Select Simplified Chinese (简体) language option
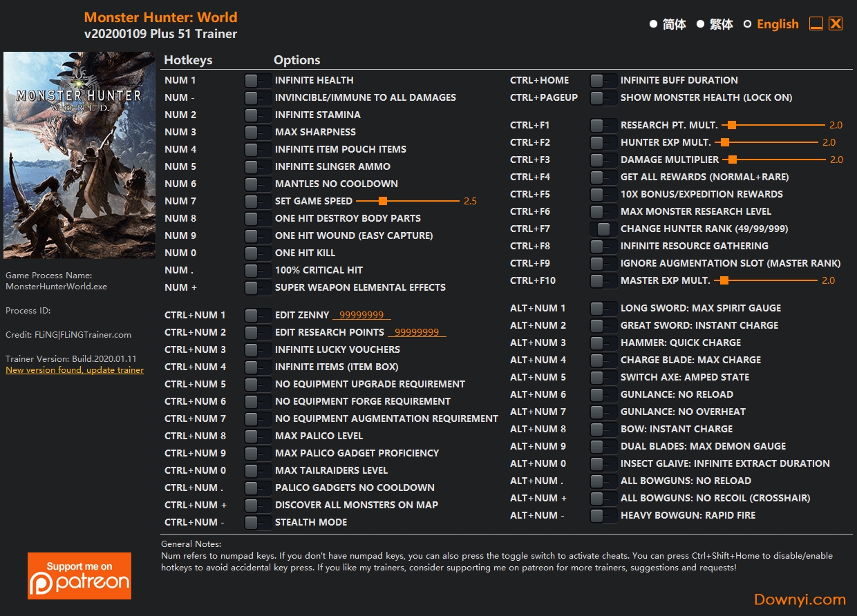Screen dimensions: 857x616 point(653,24)
